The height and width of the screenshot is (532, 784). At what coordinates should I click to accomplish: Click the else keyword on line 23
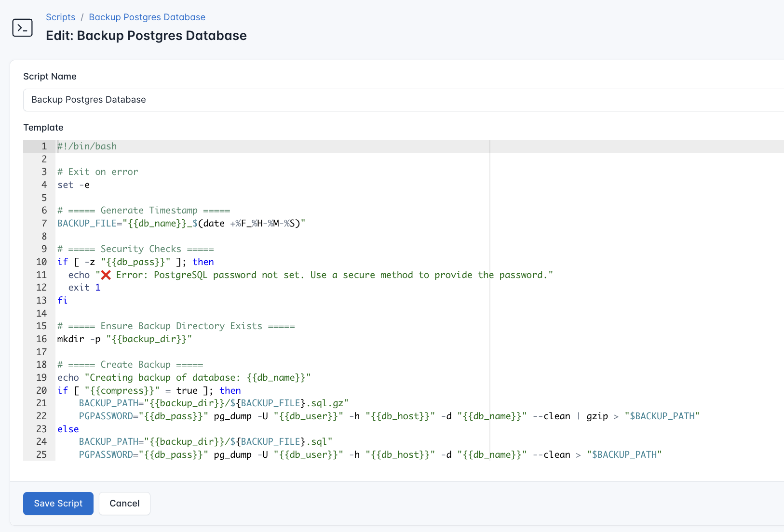click(68, 428)
